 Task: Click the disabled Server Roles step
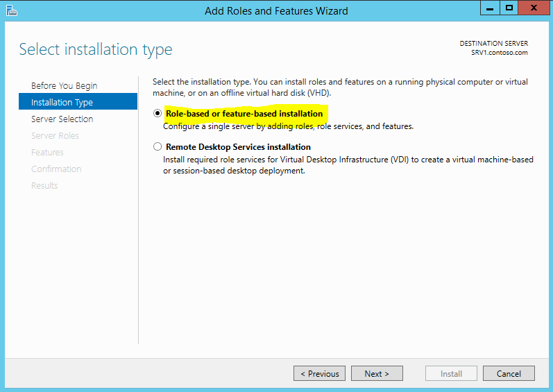click(x=55, y=136)
